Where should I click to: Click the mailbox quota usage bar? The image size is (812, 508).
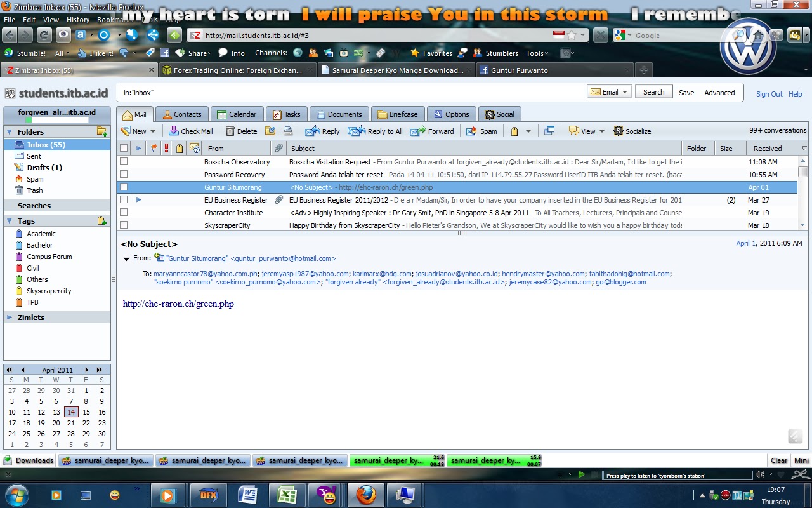[57, 119]
